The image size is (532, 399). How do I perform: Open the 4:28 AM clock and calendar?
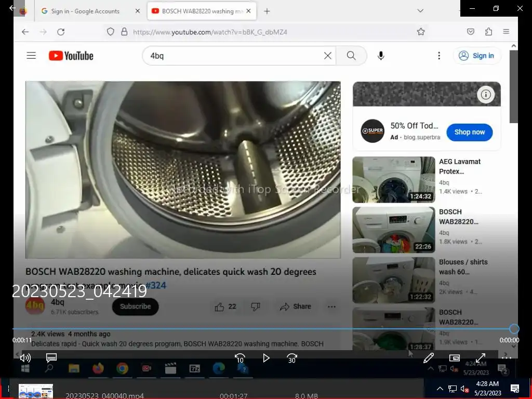(487, 388)
